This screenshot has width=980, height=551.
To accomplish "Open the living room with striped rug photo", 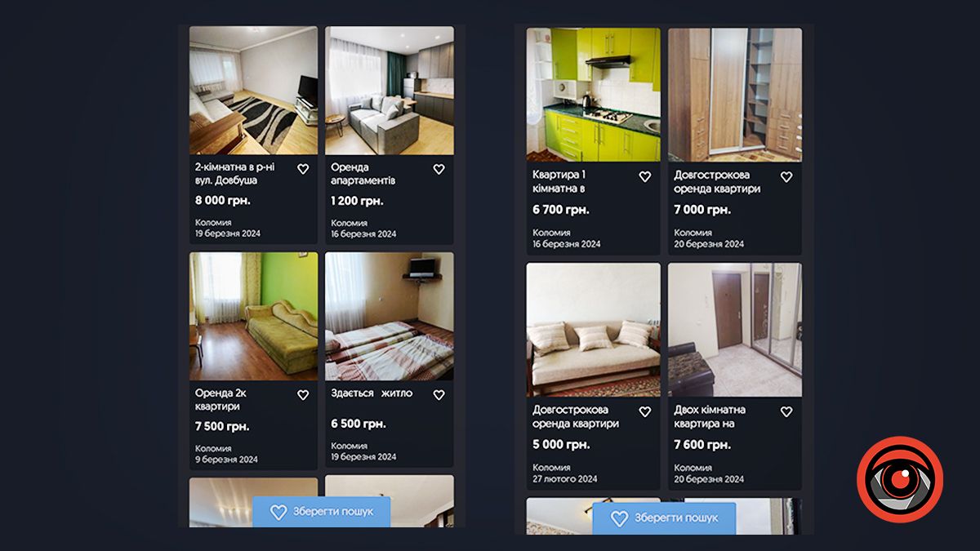I will (253, 91).
